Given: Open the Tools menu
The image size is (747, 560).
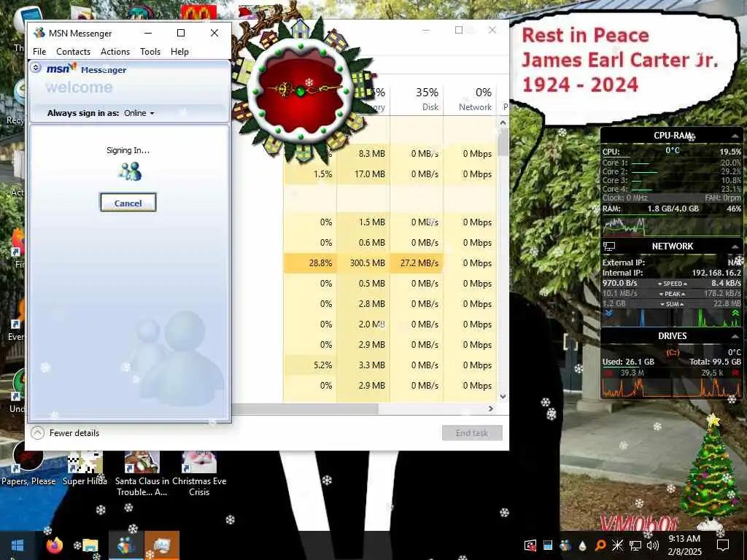Looking at the screenshot, I should coord(150,52).
